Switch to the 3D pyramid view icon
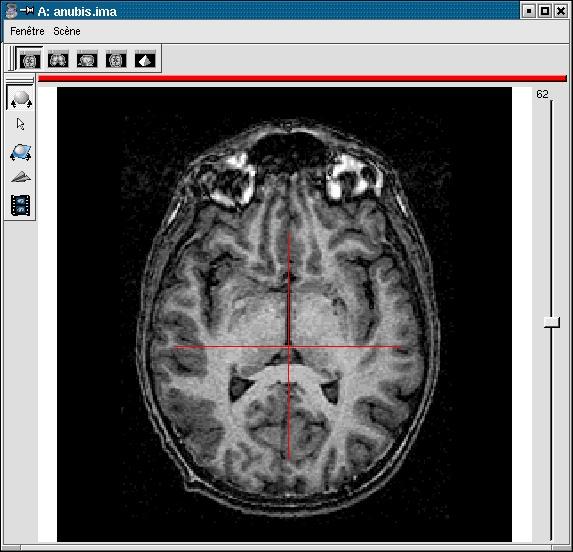 tap(145, 60)
